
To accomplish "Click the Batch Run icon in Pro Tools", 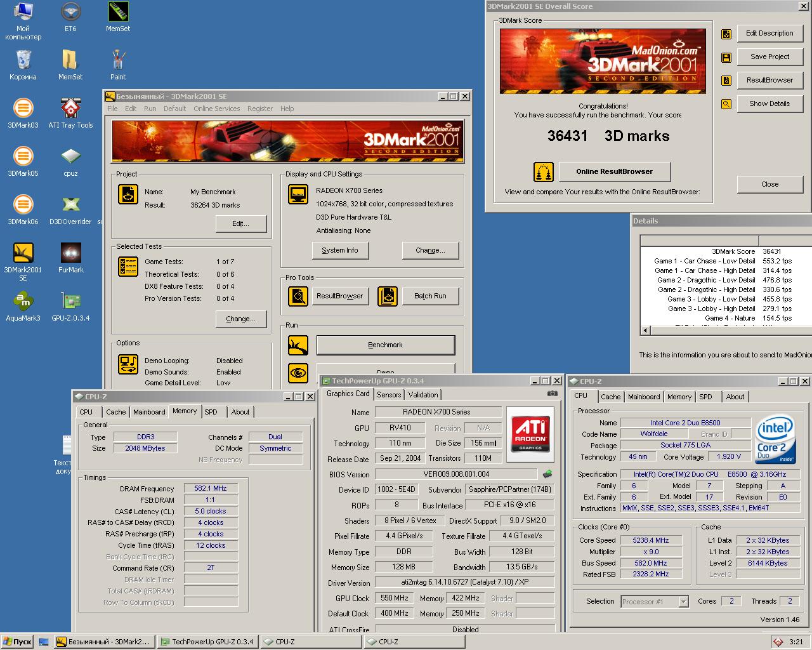I will [x=388, y=296].
